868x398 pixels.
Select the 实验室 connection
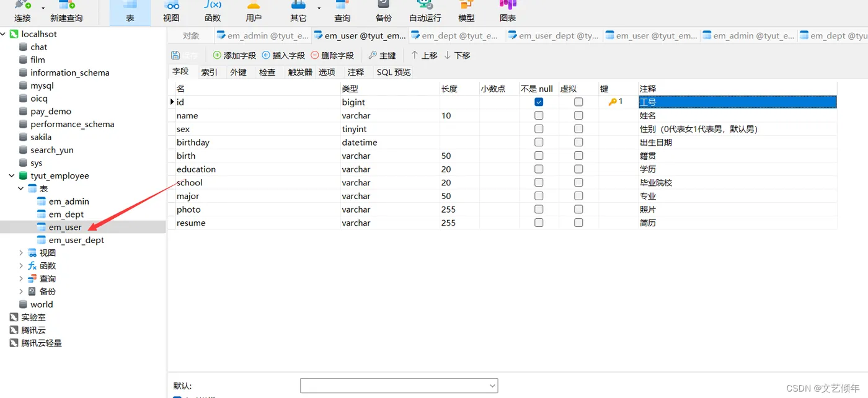click(33, 317)
